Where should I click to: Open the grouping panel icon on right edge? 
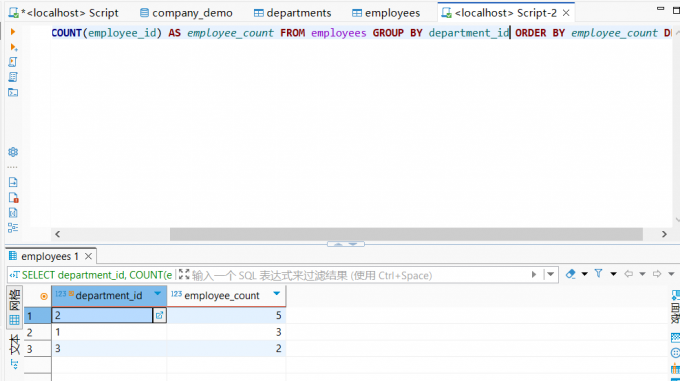pos(675,337)
